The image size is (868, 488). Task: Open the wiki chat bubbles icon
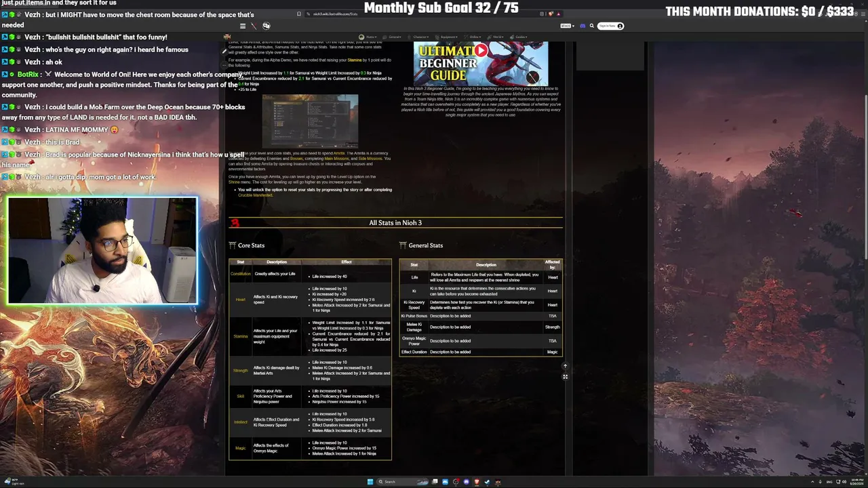click(x=266, y=26)
